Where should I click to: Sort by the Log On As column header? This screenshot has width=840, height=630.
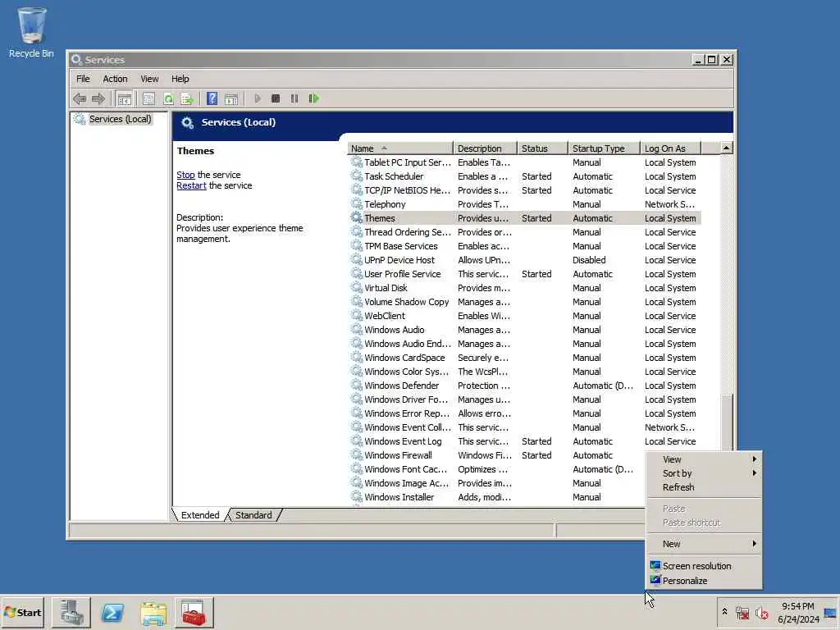(671, 148)
